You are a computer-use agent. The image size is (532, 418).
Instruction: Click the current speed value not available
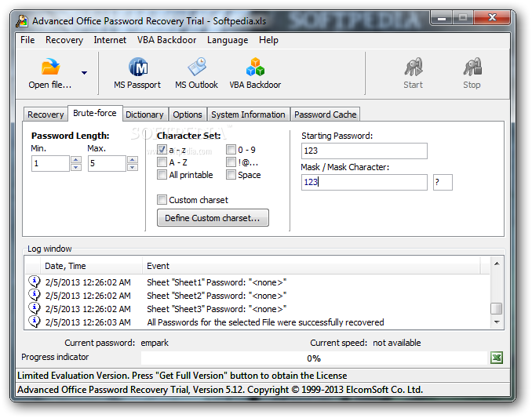pyautogui.click(x=396, y=343)
